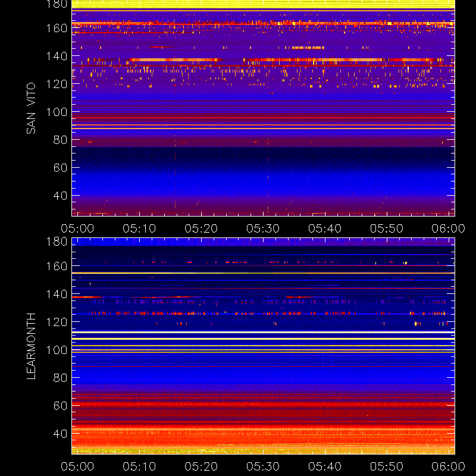Pick the 40 frequency label on Learmonth plot
This screenshot has height=476, width=476.
[60, 434]
